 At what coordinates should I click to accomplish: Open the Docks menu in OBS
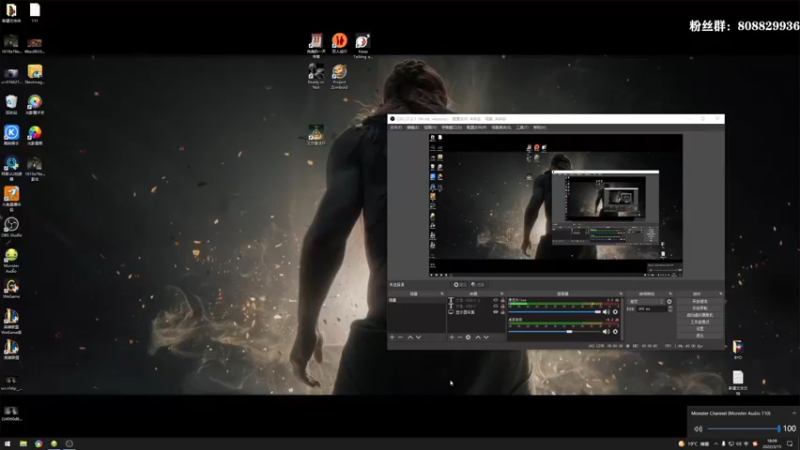pyautogui.click(x=452, y=128)
